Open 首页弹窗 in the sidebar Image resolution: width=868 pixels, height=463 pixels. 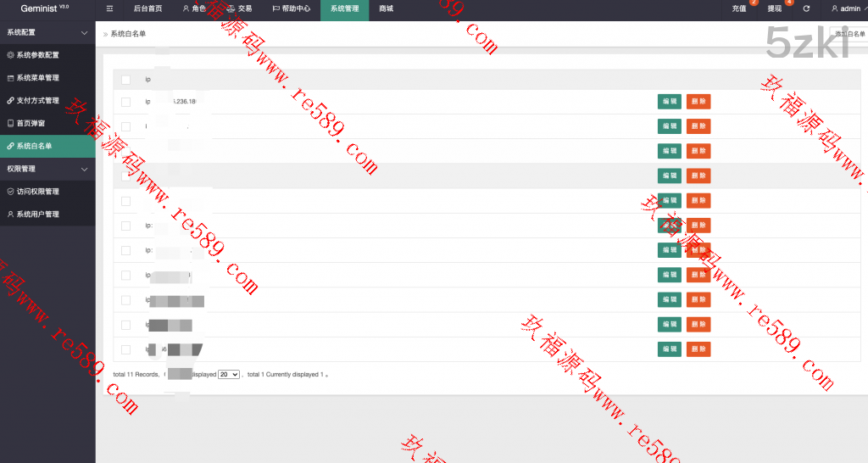click(32, 123)
